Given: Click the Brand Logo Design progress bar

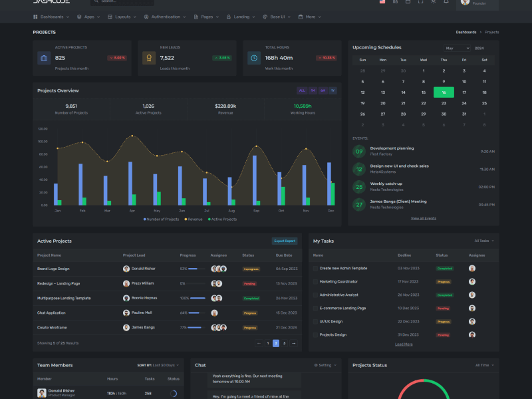Looking at the screenshot, I should coord(197,269).
